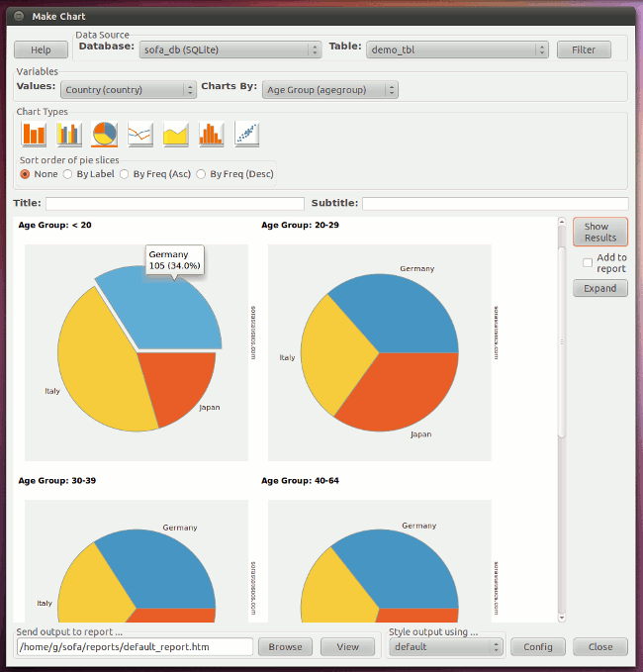Select the pie chart type

click(105, 134)
